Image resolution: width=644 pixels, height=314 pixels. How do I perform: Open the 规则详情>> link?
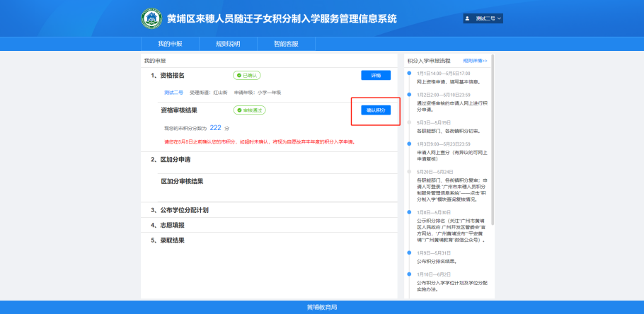point(475,61)
